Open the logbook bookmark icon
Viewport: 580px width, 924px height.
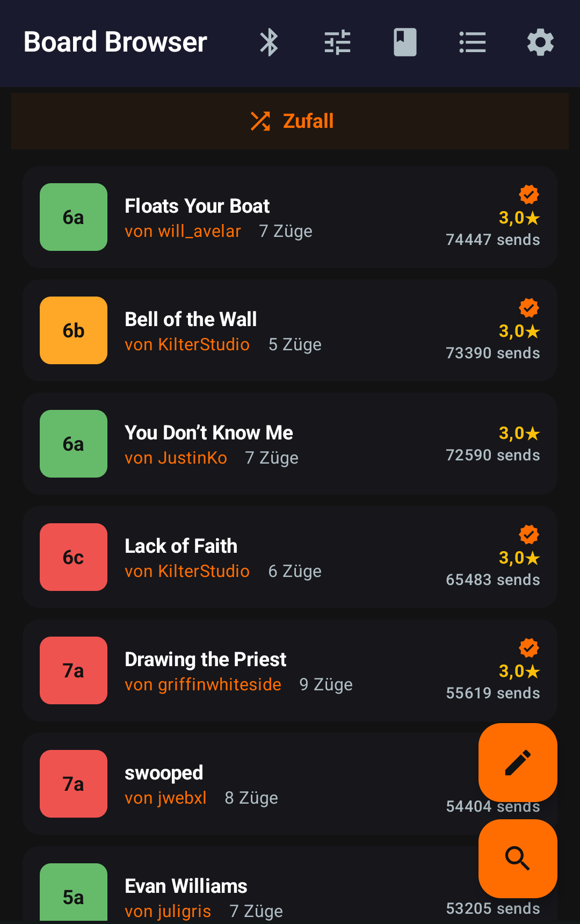[405, 42]
